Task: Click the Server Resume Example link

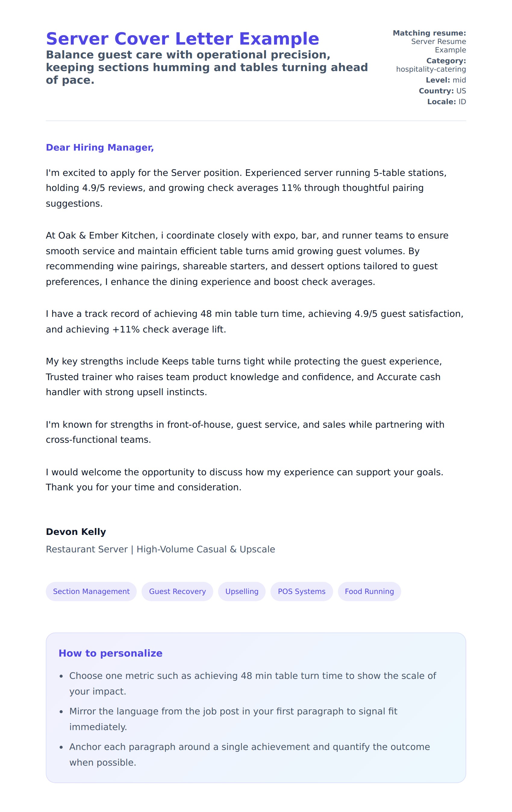Action: [438, 45]
